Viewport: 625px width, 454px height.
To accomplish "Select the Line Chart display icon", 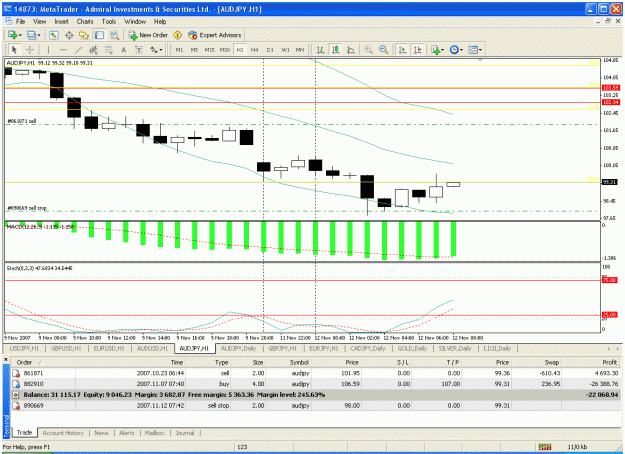I will click(351, 50).
